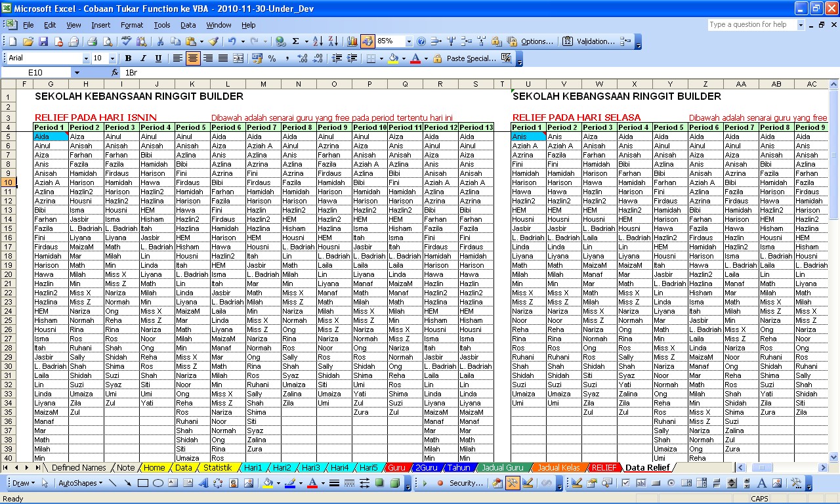The width and height of the screenshot is (840, 504).
Task: Toggle Bold formatting
Action: coord(128,58)
